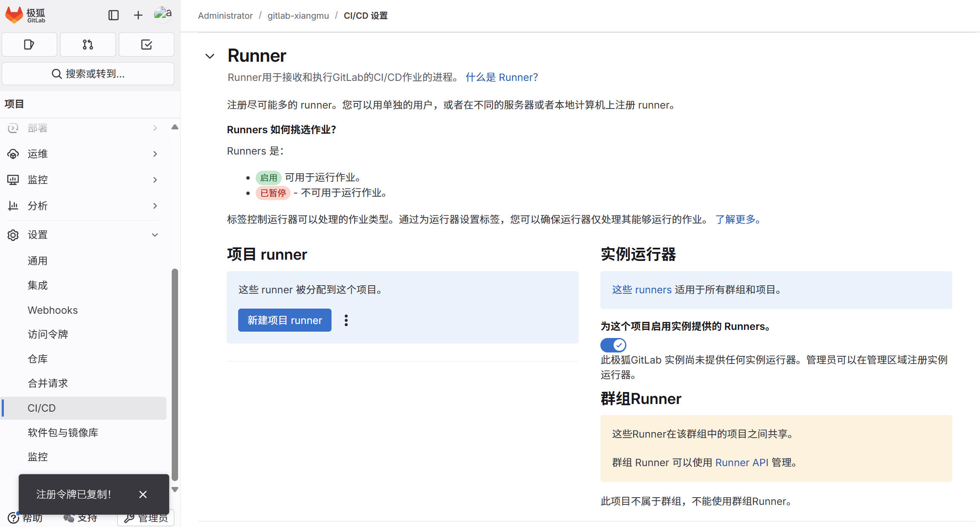Click the 支持 WeChat icon
This screenshot has height=527, width=980.
pyautogui.click(x=69, y=518)
